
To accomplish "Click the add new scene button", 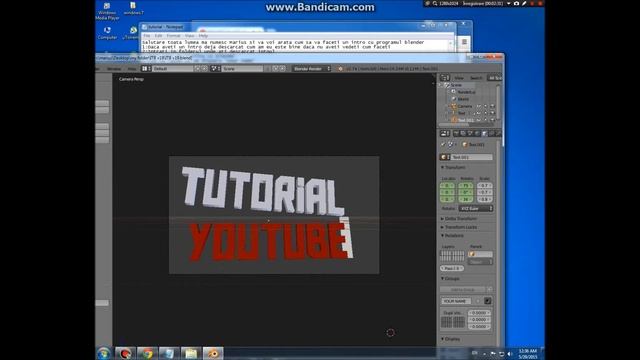I will tap(276, 69).
